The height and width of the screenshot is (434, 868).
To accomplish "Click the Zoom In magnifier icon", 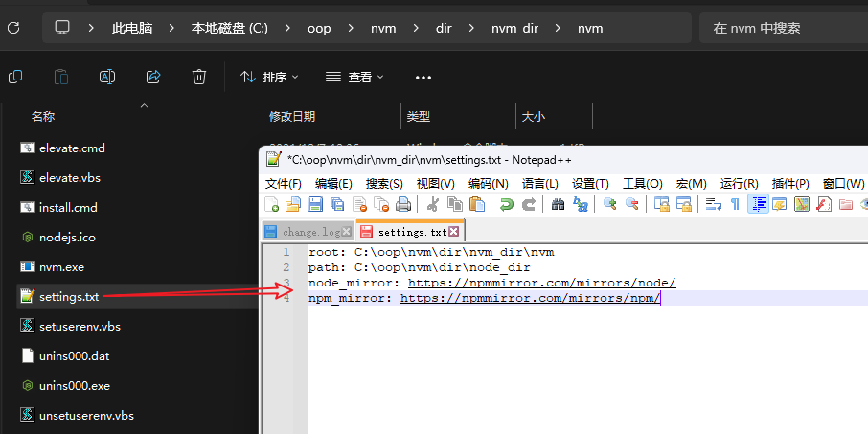I will [610, 204].
